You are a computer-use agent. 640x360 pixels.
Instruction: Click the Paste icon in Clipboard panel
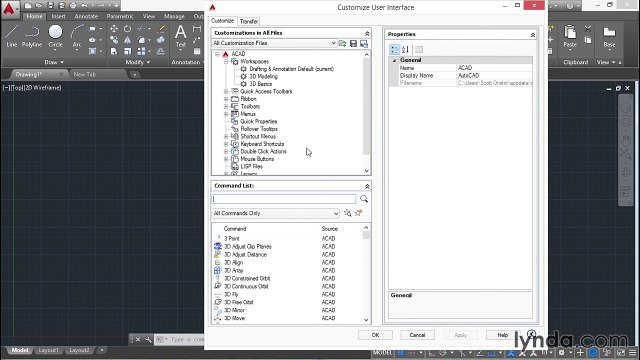pos(570,36)
